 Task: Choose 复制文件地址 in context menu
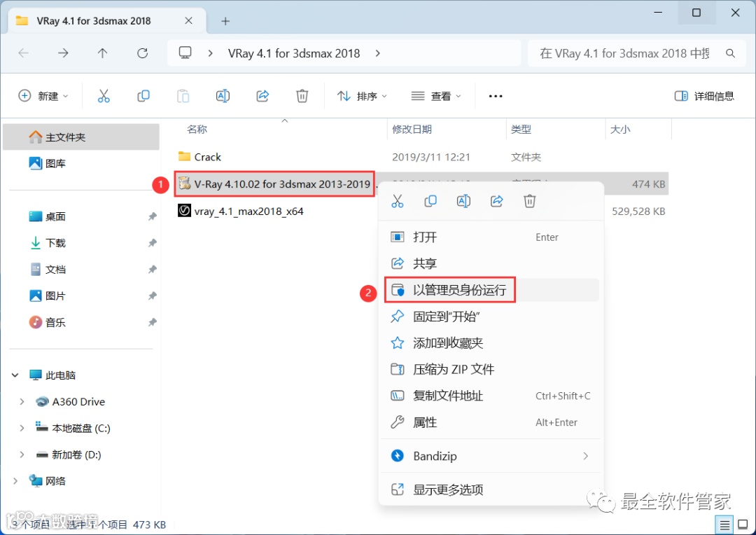click(491, 396)
